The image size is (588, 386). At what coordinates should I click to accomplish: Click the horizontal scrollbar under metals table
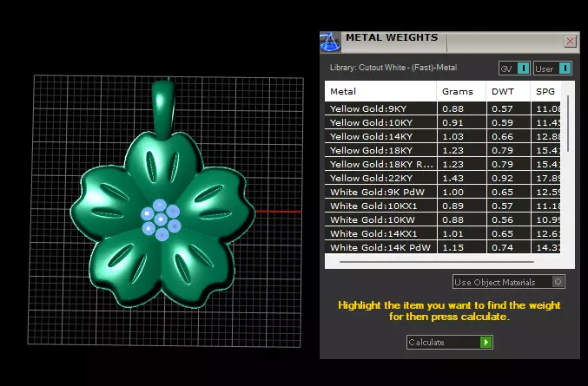(x=437, y=262)
